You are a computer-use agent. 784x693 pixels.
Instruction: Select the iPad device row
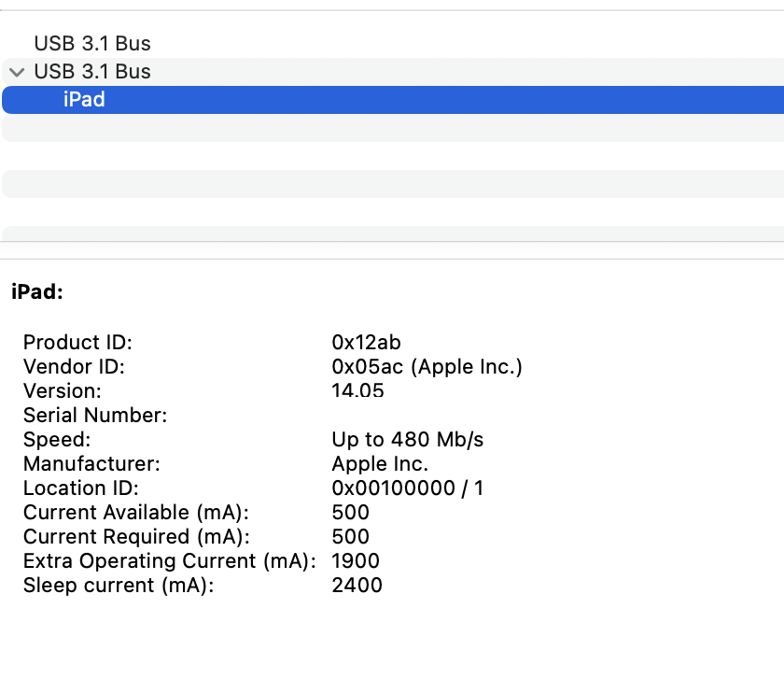[x=84, y=100]
